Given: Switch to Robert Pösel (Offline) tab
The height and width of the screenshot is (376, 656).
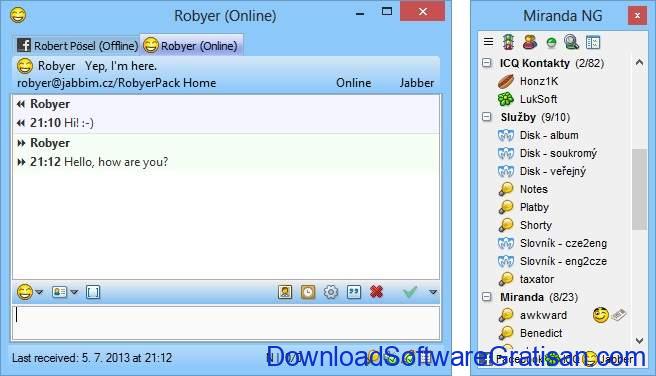Looking at the screenshot, I should click(78, 45).
